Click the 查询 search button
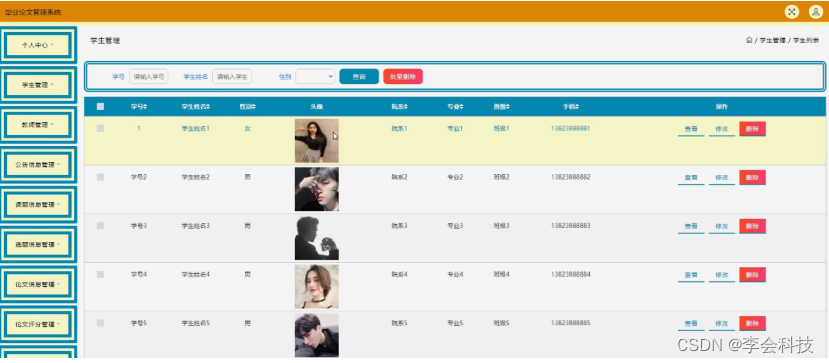 (359, 77)
